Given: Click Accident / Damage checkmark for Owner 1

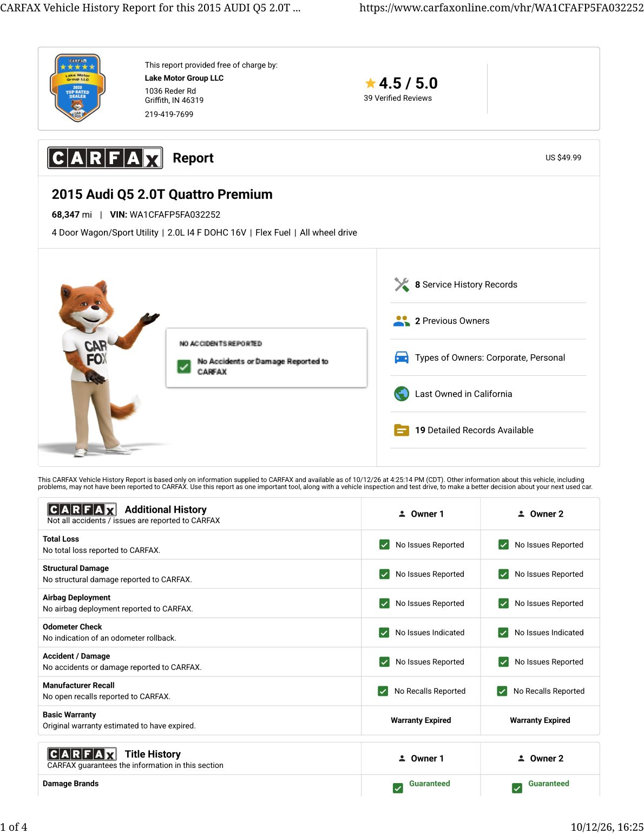Looking at the screenshot, I should point(384,662).
